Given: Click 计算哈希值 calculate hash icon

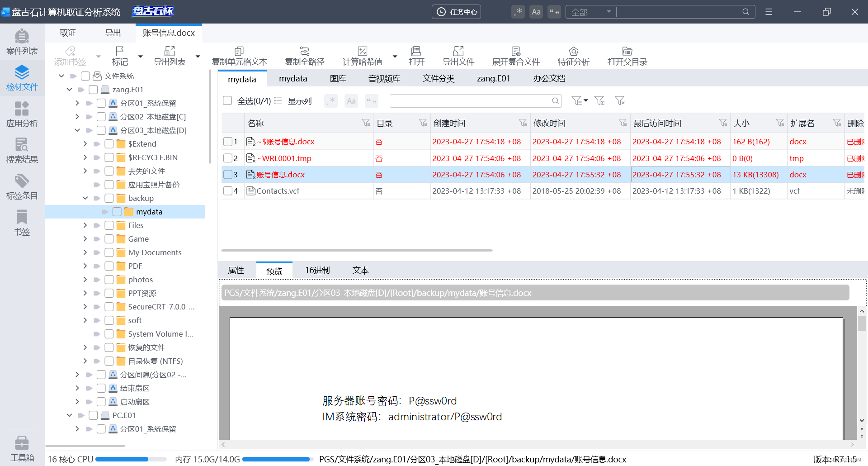Looking at the screenshot, I should [363, 56].
